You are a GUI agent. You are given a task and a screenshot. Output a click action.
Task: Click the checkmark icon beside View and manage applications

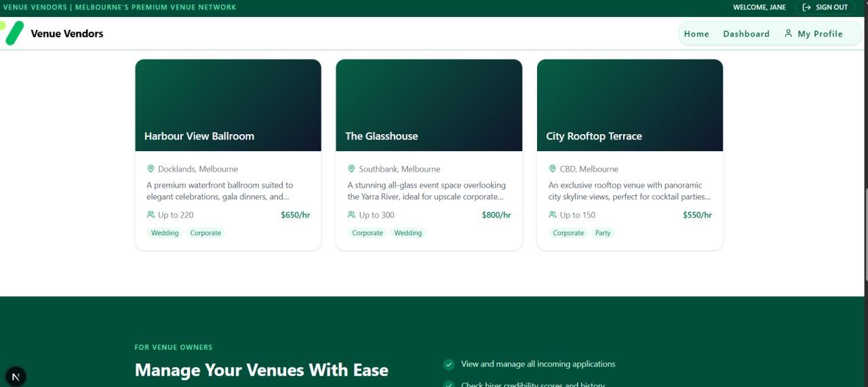(449, 365)
